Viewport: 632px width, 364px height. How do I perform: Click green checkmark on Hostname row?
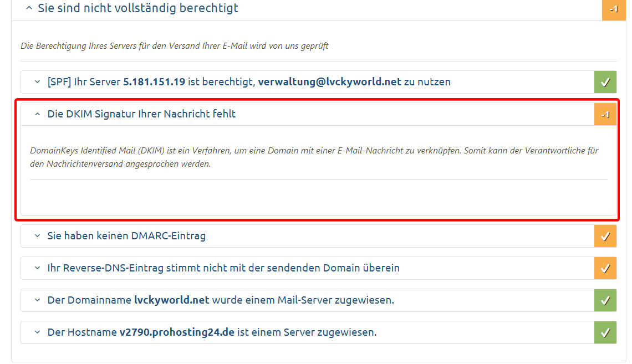click(x=605, y=332)
